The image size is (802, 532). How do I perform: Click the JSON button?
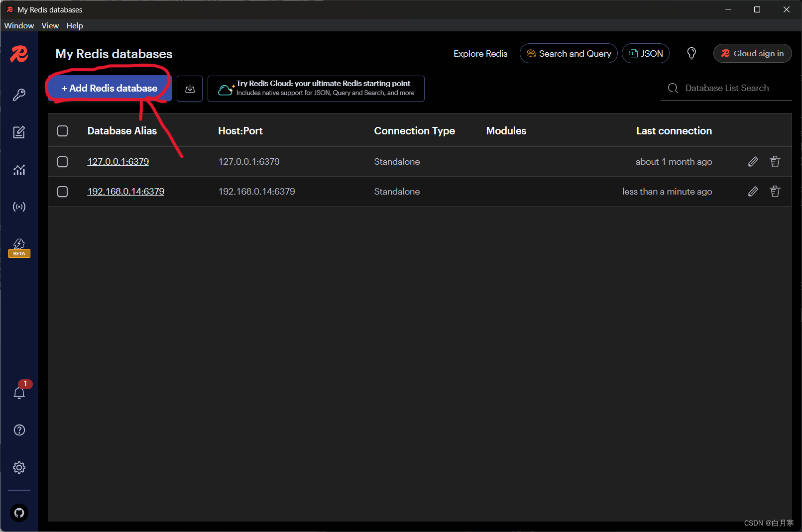click(646, 53)
